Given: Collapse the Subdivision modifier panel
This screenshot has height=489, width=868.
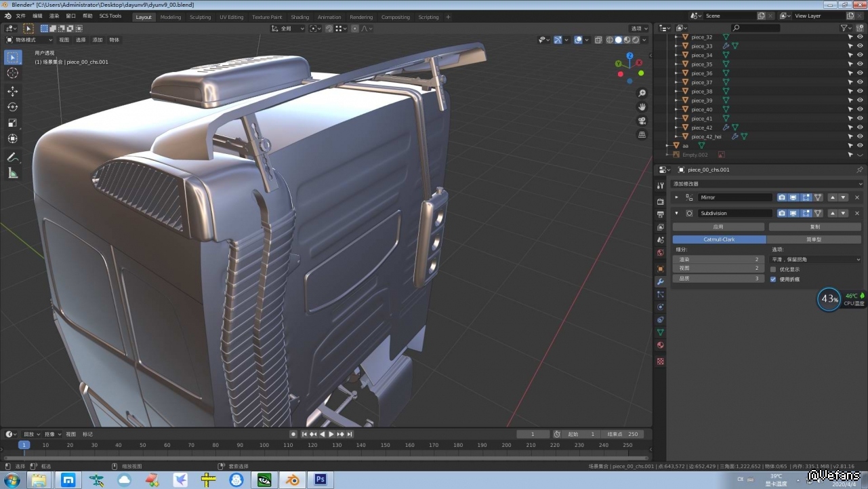Looking at the screenshot, I should tap(676, 213).
